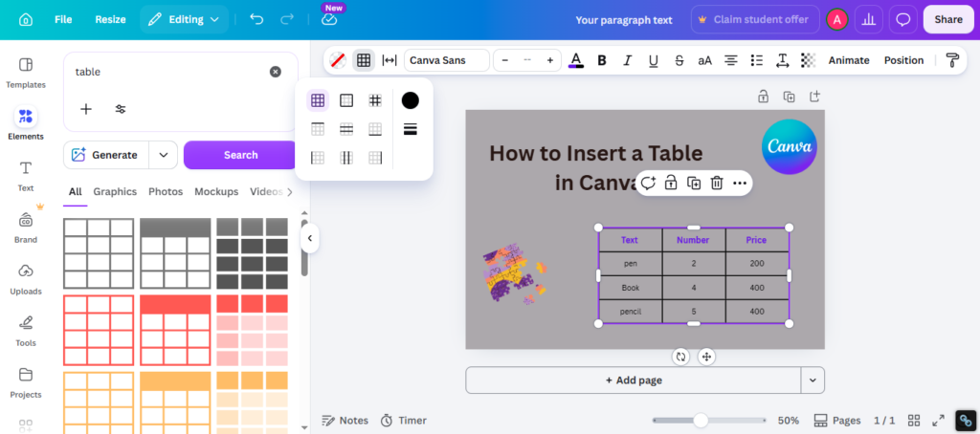The height and width of the screenshot is (434, 980).
Task: Delete the selected table with trash icon
Action: 717,183
